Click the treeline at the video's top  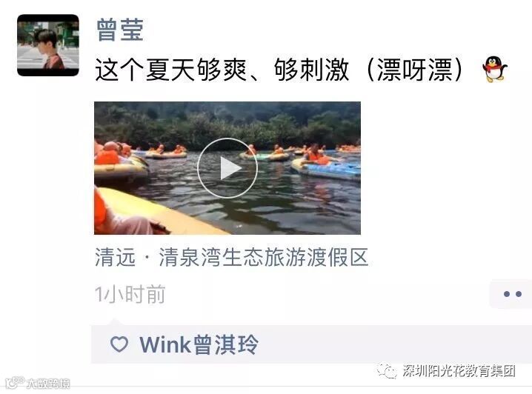pyautogui.click(x=227, y=124)
